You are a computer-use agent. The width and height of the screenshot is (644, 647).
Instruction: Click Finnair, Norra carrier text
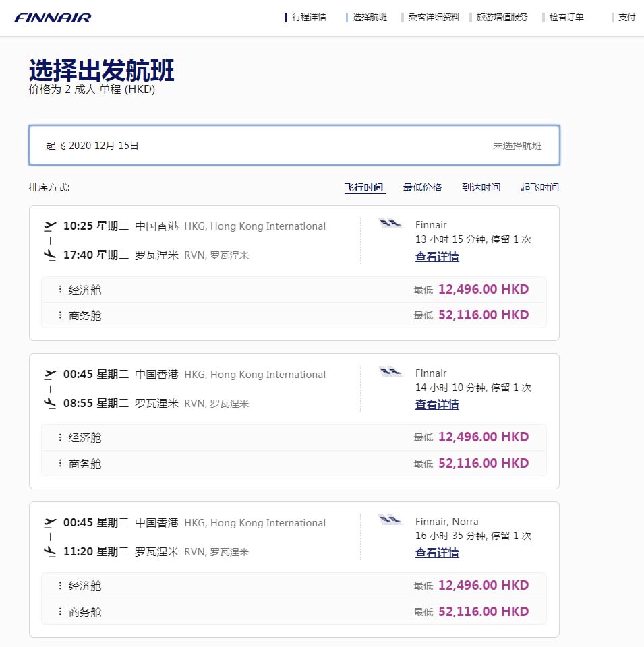tap(446, 521)
